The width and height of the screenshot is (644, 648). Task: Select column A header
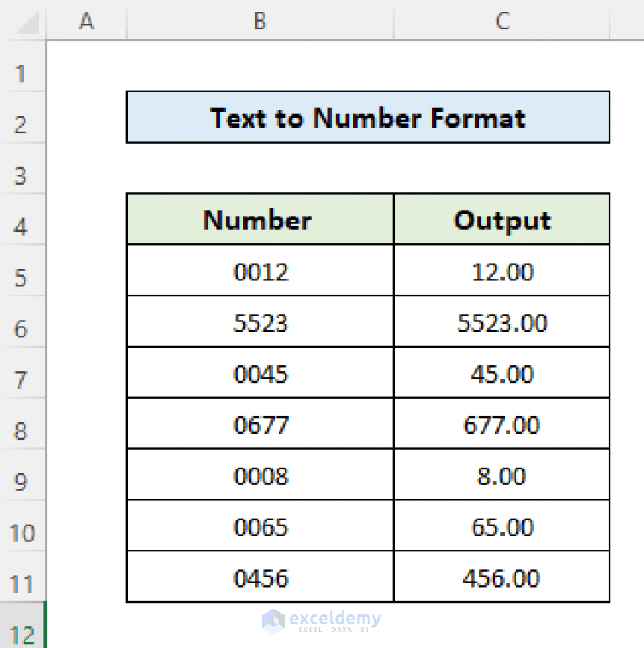click(x=86, y=20)
